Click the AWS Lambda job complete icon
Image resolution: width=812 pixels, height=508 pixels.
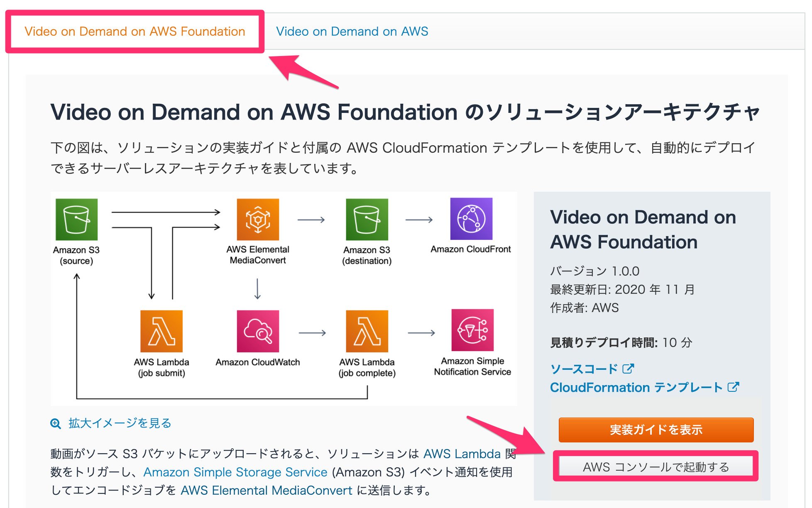point(367,331)
